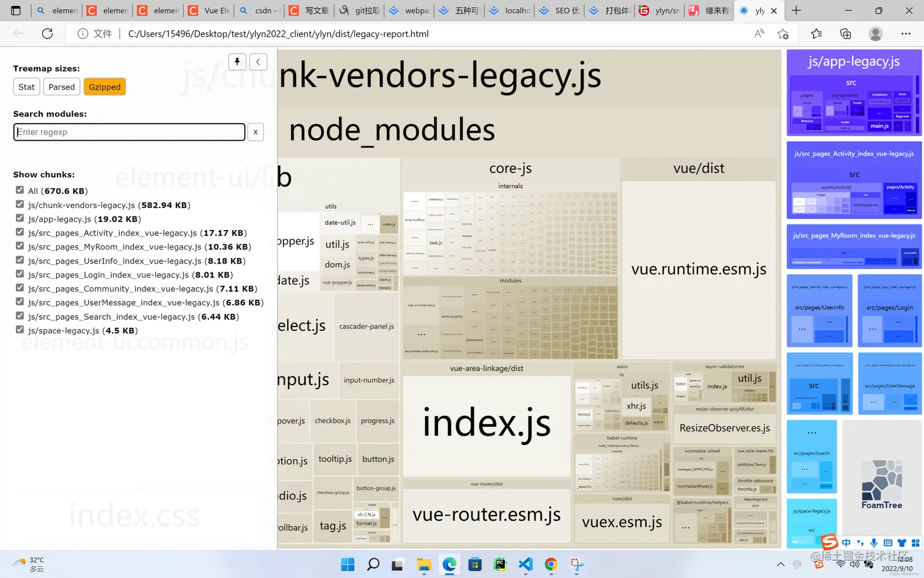Open browser favorites star icon
The width and height of the screenshot is (924, 578).
pyautogui.click(x=816, y=34)
